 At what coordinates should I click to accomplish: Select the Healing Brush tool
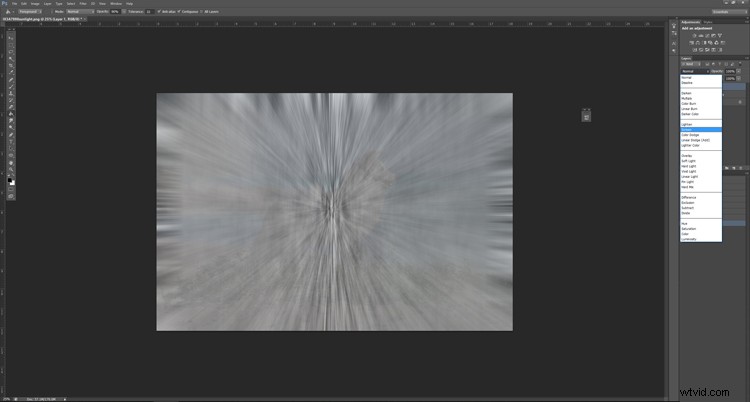[11, 79]
